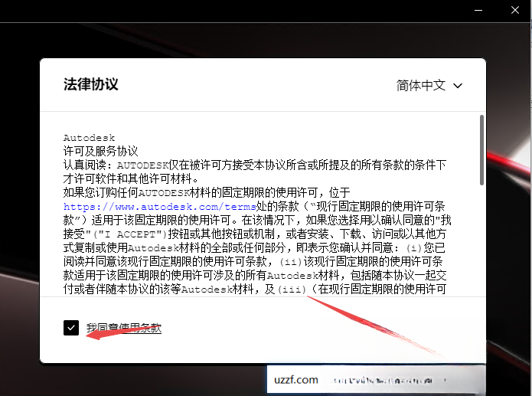Click the uzzf.com watermark text
The width and height of the screenshot is (532, 396).
tap(296, 379)
